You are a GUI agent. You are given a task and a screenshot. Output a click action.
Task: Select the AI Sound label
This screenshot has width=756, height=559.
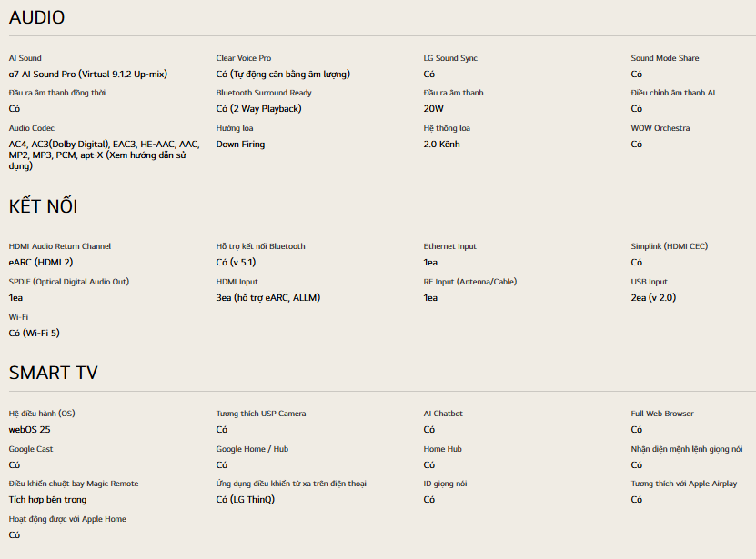[25, 58]
